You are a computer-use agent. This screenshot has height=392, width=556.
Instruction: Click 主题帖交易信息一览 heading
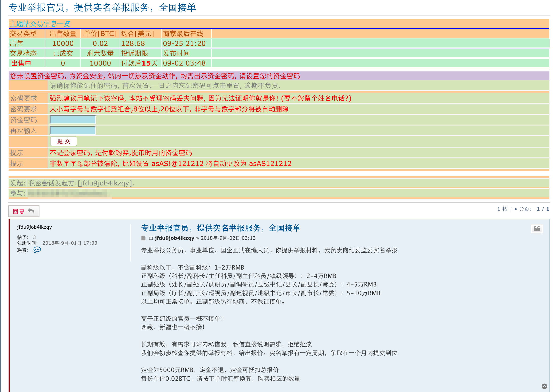coord(40,24)
